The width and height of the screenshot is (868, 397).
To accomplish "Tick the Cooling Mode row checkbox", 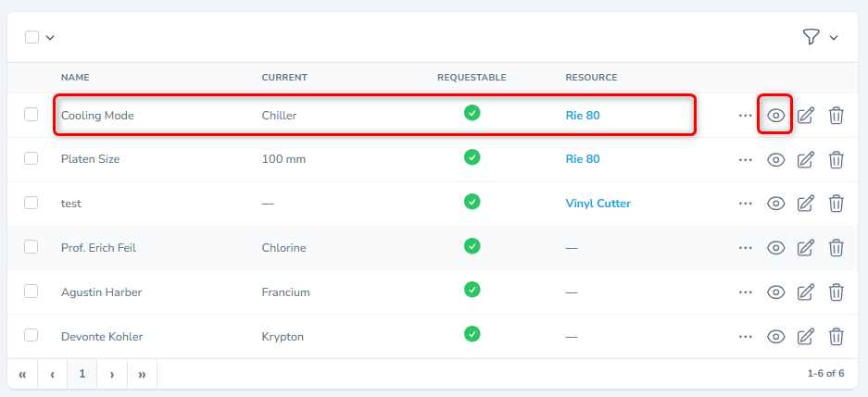I will [31, 115].
